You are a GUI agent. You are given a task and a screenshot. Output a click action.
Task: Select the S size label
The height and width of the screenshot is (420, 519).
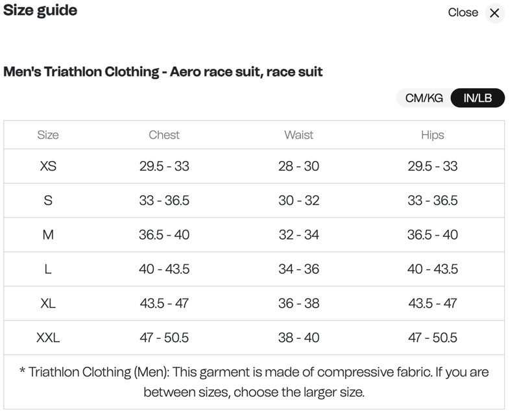point(47,200)
